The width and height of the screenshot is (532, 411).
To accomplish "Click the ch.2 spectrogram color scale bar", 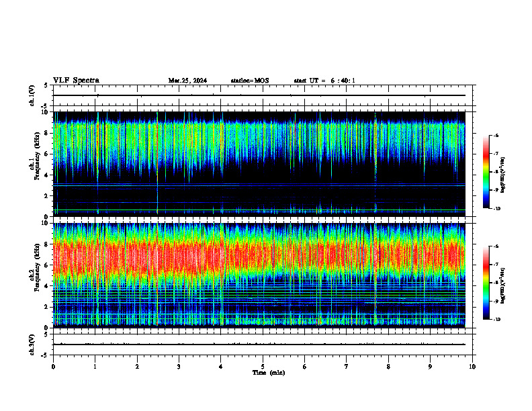I will 486,283.
